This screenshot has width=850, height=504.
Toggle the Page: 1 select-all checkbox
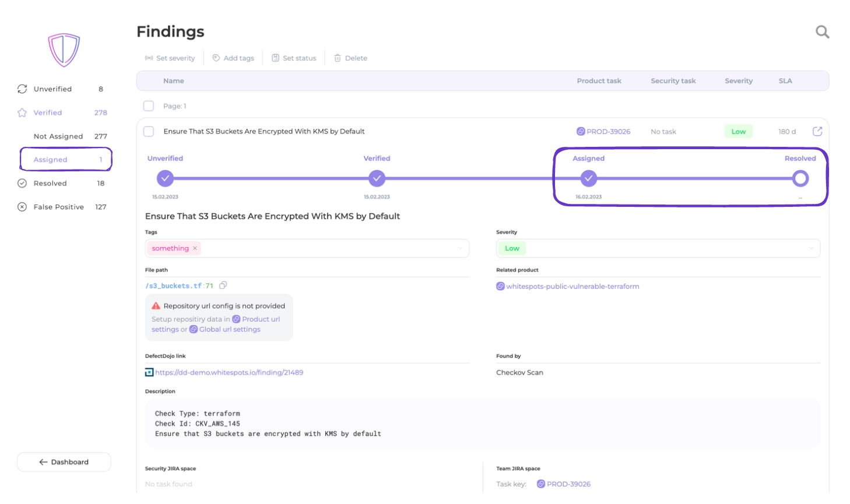click(149, 106)
